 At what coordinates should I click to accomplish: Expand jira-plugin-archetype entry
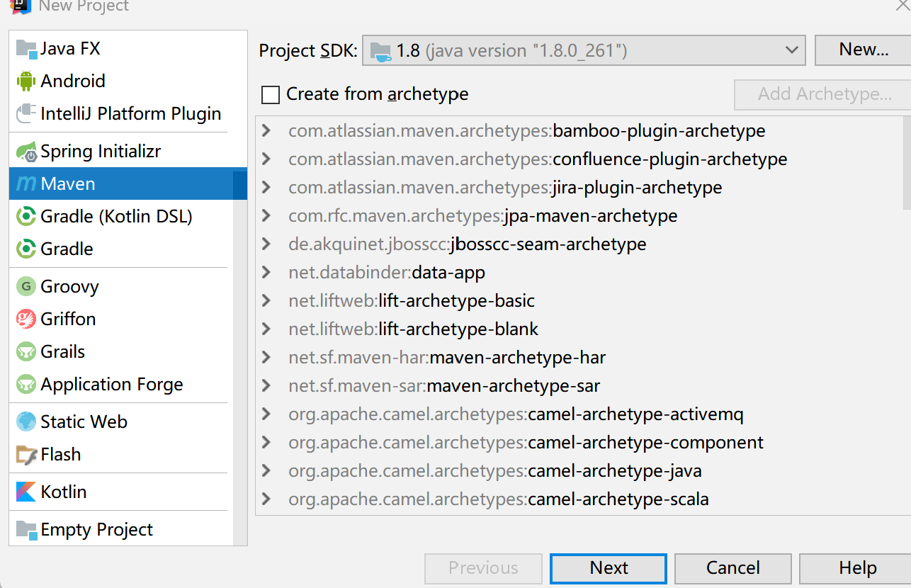point(266,188)
